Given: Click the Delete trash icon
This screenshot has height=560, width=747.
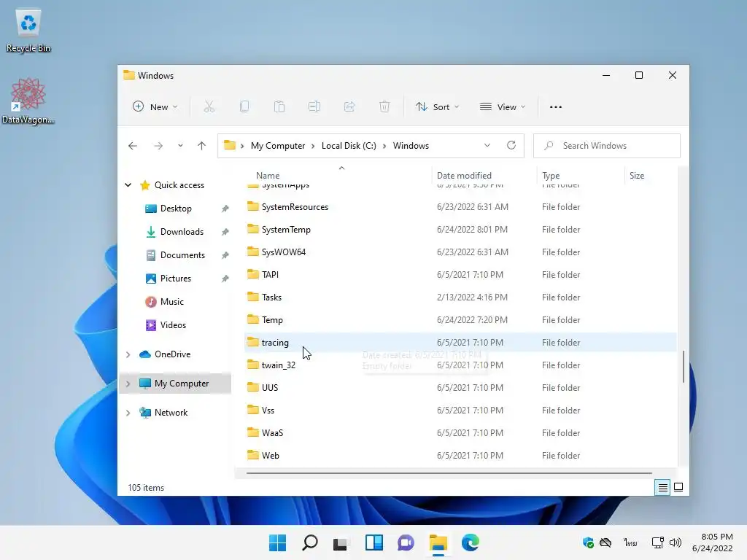Looking at the screenshot, I should (x=384, y=106).
